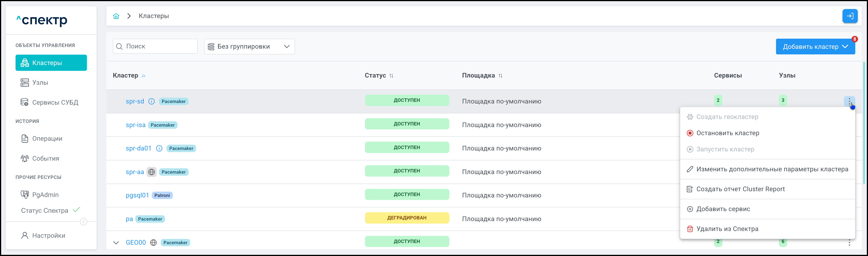Click globe icon next to GEO00

(x=153, y=243)
